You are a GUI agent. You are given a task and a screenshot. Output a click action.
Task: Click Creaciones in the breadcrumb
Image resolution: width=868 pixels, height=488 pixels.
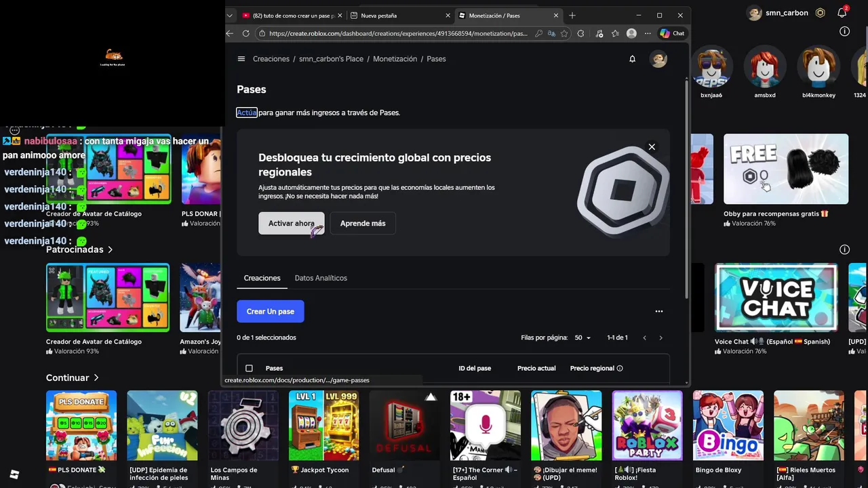(x=271, y=59)
